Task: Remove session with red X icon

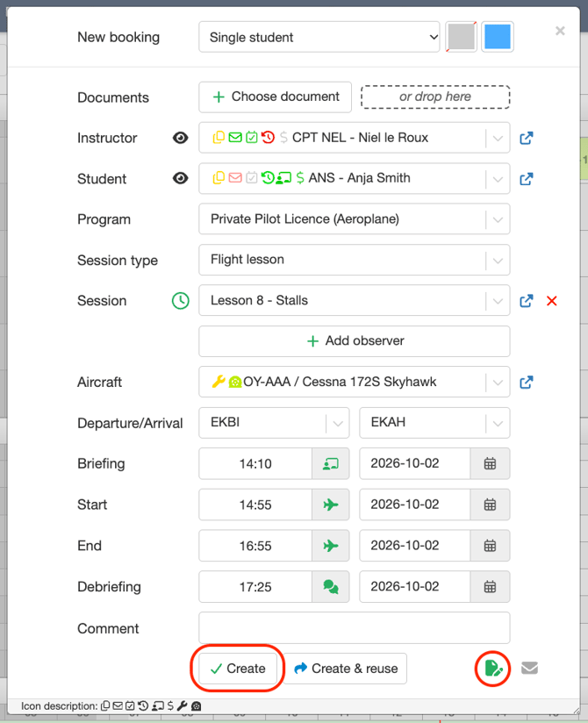Action: click(551, 301)
